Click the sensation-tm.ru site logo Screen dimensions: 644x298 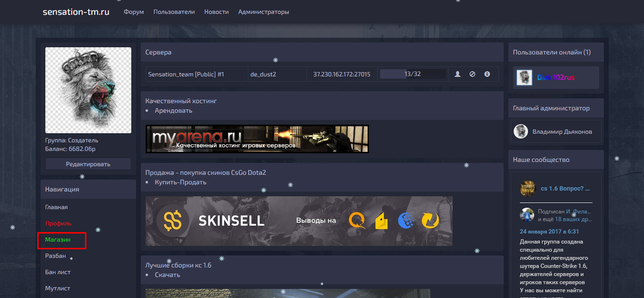pos(76,12)
